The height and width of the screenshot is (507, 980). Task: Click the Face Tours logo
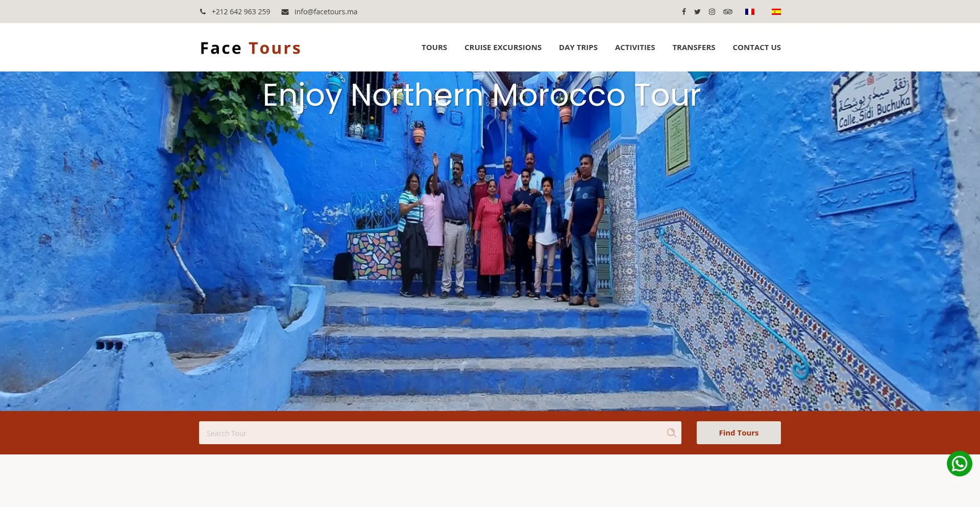tap(250, 48)
